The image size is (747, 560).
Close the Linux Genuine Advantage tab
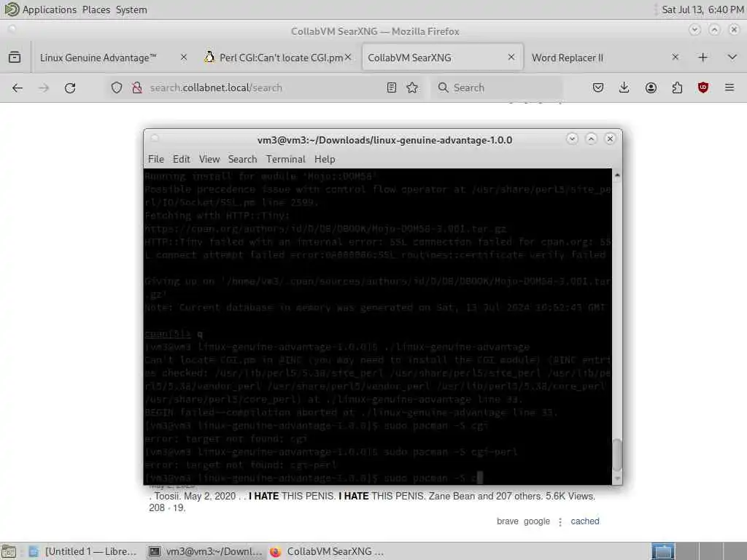184,58
